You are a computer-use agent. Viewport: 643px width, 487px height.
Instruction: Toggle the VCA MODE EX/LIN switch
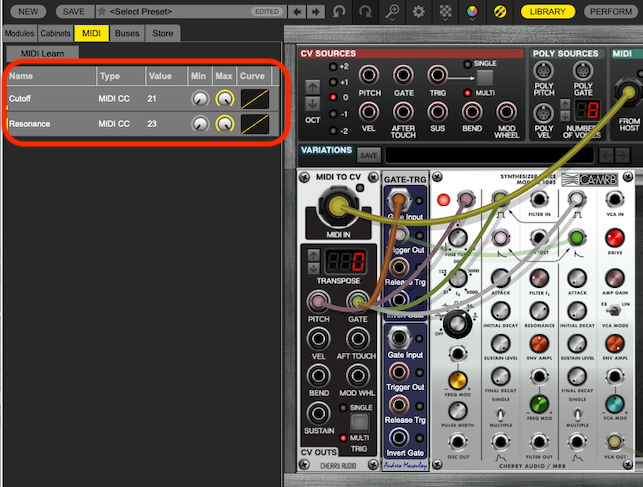(613, 310)
